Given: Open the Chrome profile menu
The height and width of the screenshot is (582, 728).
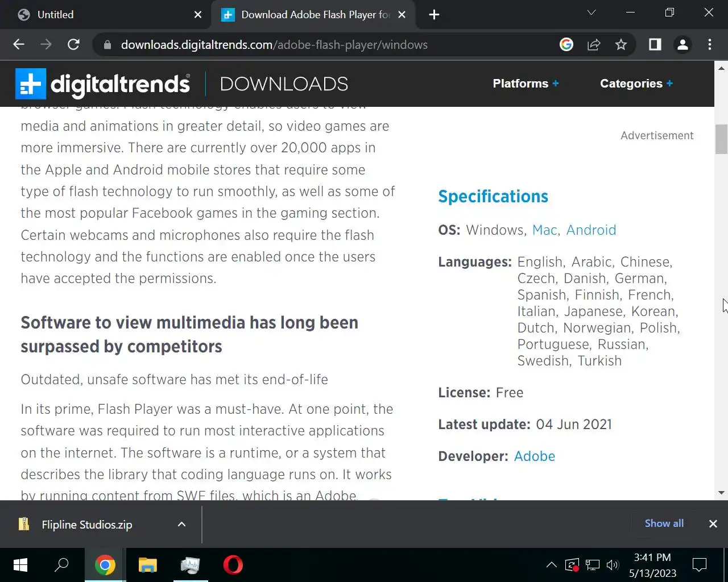Looking at the screenshot, I should tap(682, 44).
